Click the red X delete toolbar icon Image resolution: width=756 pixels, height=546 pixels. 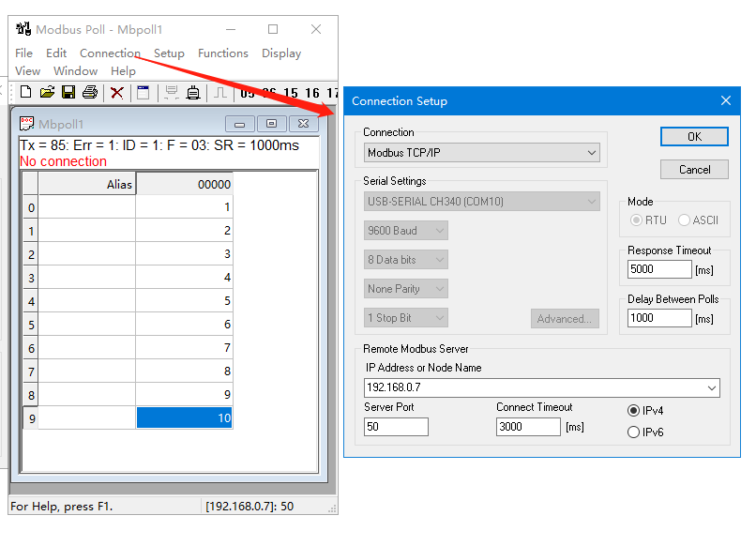[116, 92]
